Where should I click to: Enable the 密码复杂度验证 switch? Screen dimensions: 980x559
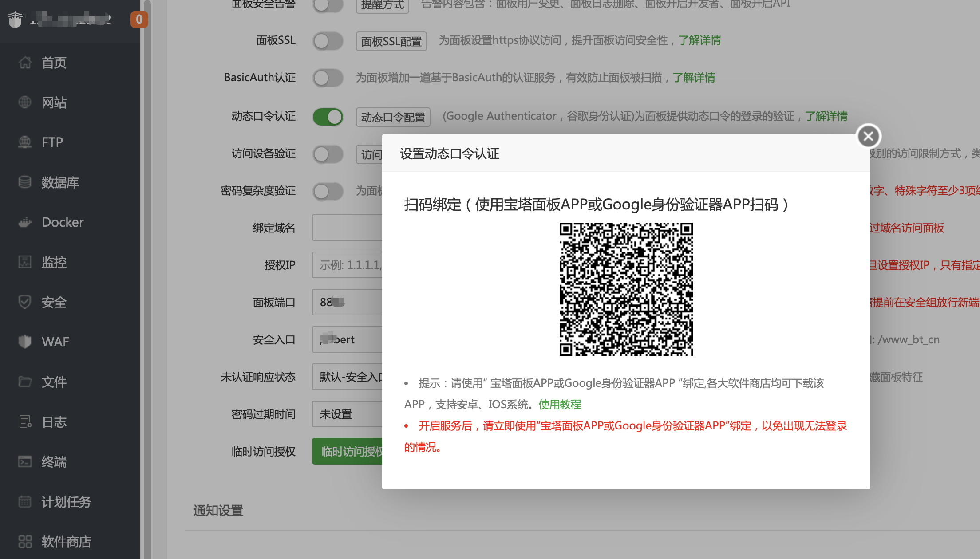click(328, 191)
